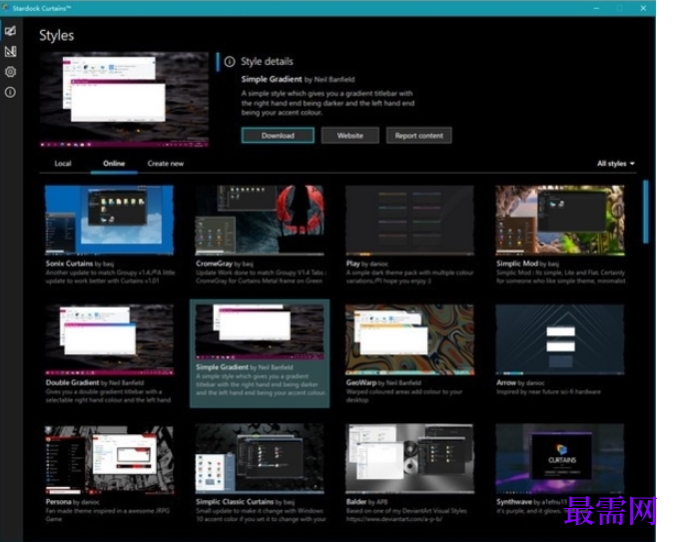
Task: Click the Sonix Curtains title text
Action: pyautogui.click(x=69, y=263)
